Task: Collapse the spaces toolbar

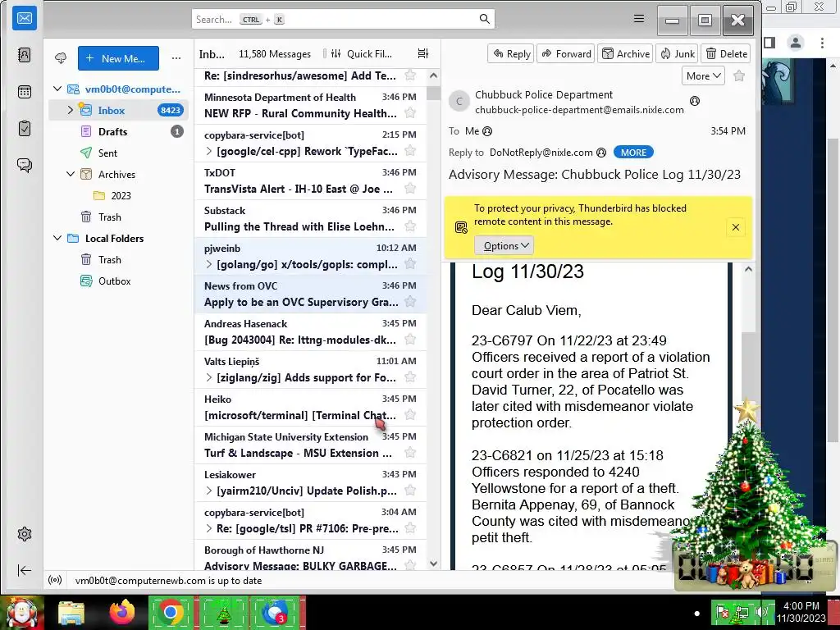Action: [25, 571]
